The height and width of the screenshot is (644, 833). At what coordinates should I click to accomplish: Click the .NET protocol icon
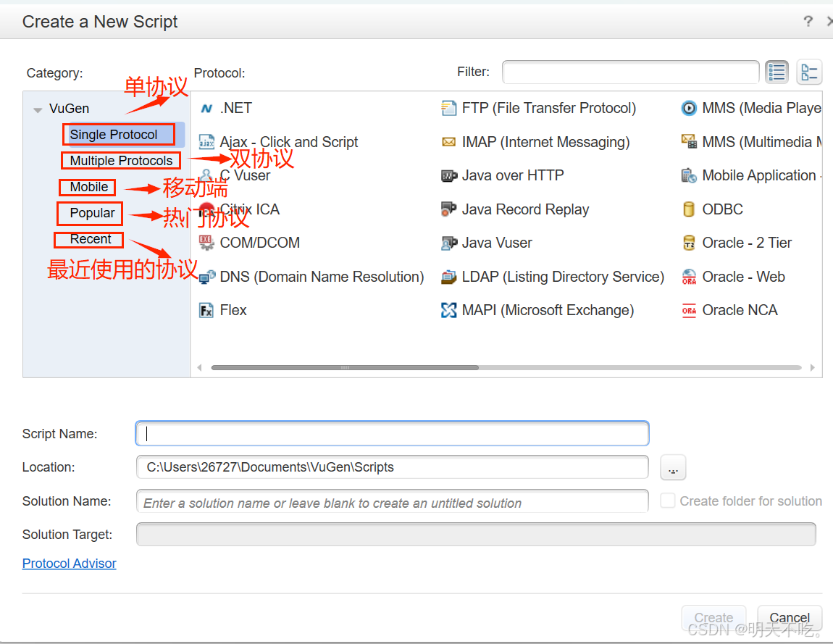point(206,109)
